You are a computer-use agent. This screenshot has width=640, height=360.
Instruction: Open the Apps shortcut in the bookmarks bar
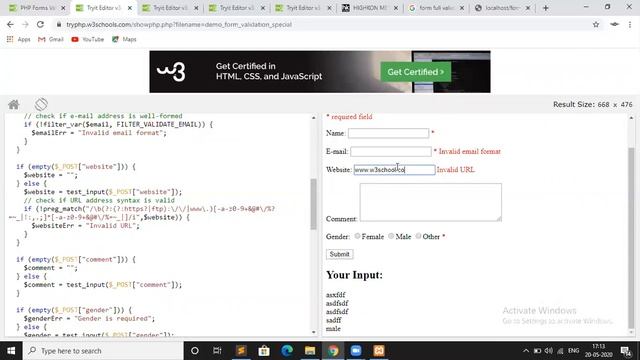[x=18, y=40]
